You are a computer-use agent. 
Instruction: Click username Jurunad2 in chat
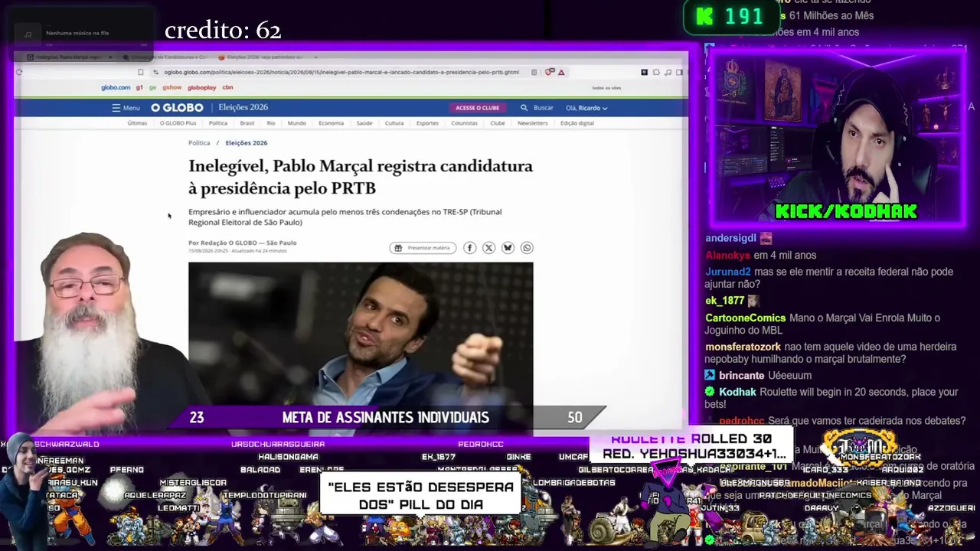[x=727, y=272]
